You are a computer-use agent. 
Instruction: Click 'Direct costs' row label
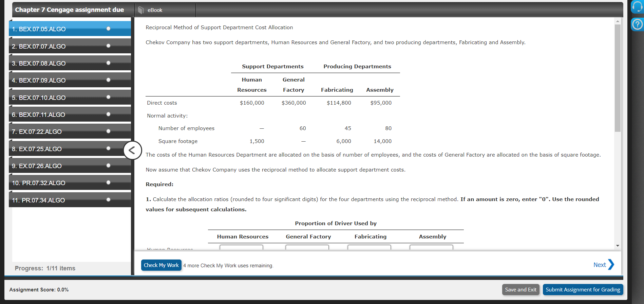[x=162, y=103]
